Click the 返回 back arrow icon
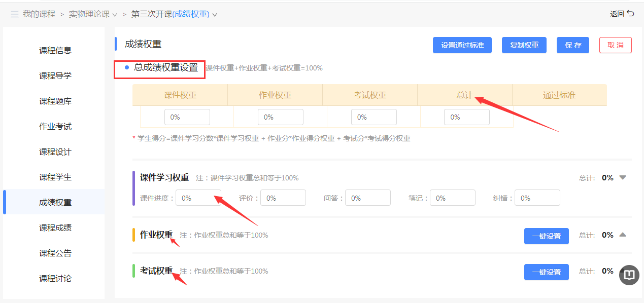The image size is (644, 303). pyautogui.click(x=631, y=14)
